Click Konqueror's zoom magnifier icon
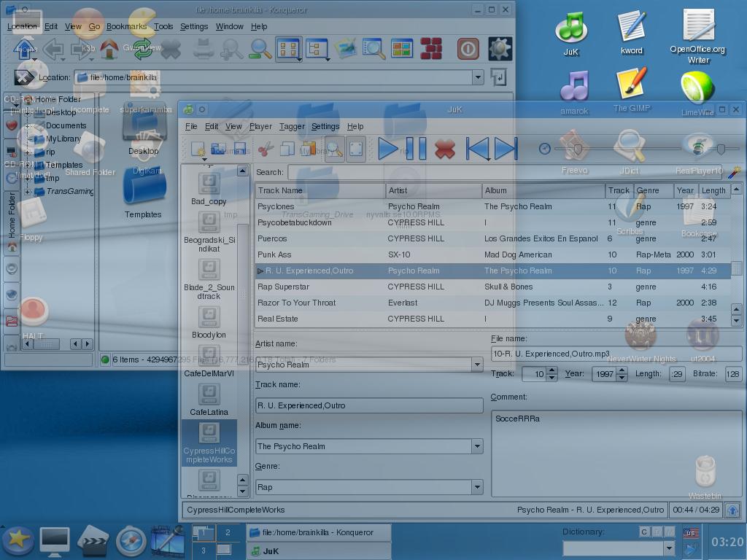The image size is (747, 560). [260, 49]
